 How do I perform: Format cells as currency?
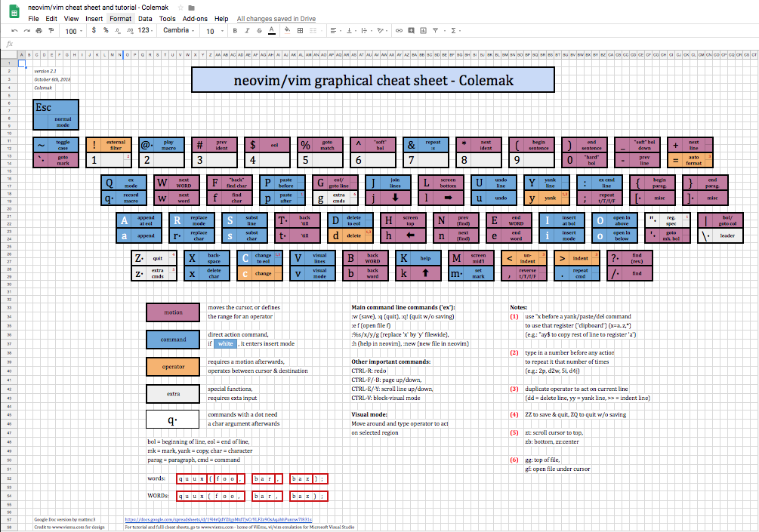(x=94, y=30)
